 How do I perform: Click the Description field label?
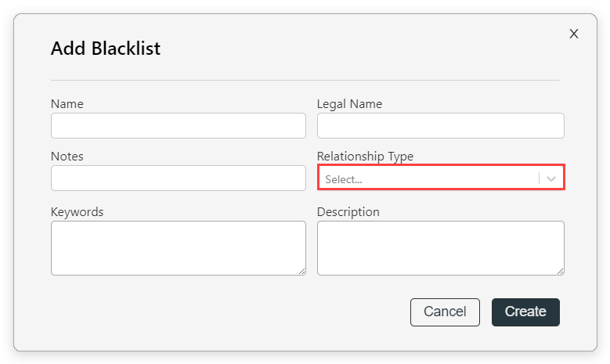click(348, 212)
